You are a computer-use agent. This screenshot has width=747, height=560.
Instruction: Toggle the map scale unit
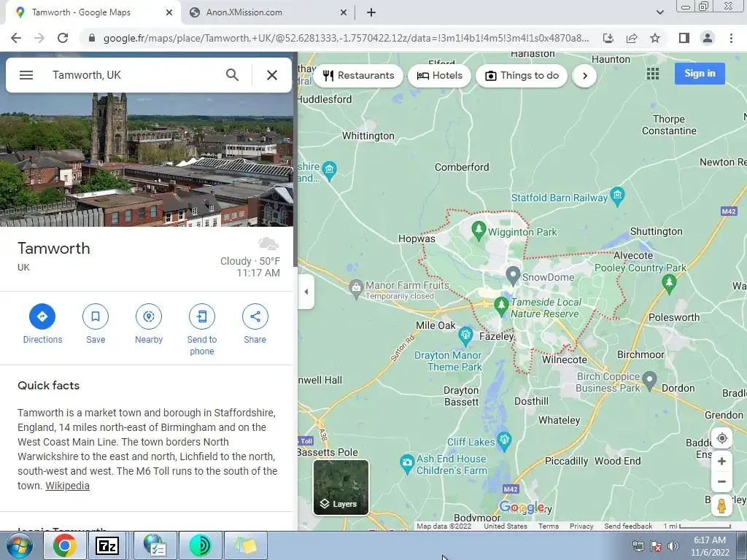coord(697,526)
